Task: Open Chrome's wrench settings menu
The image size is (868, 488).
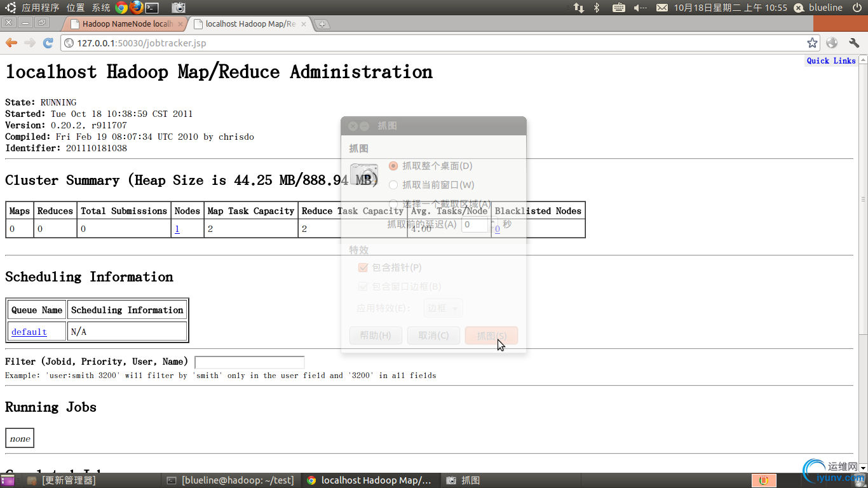Action: tap(854, 43)
